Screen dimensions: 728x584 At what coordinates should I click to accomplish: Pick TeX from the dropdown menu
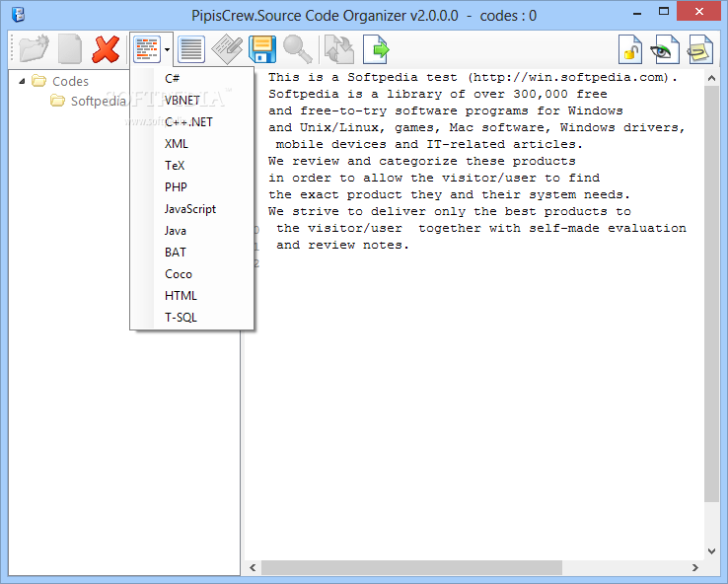click(192, 166)
